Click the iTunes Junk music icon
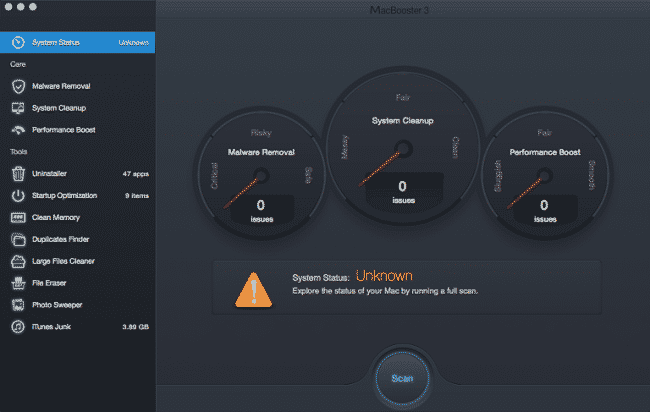 (18, 326)
